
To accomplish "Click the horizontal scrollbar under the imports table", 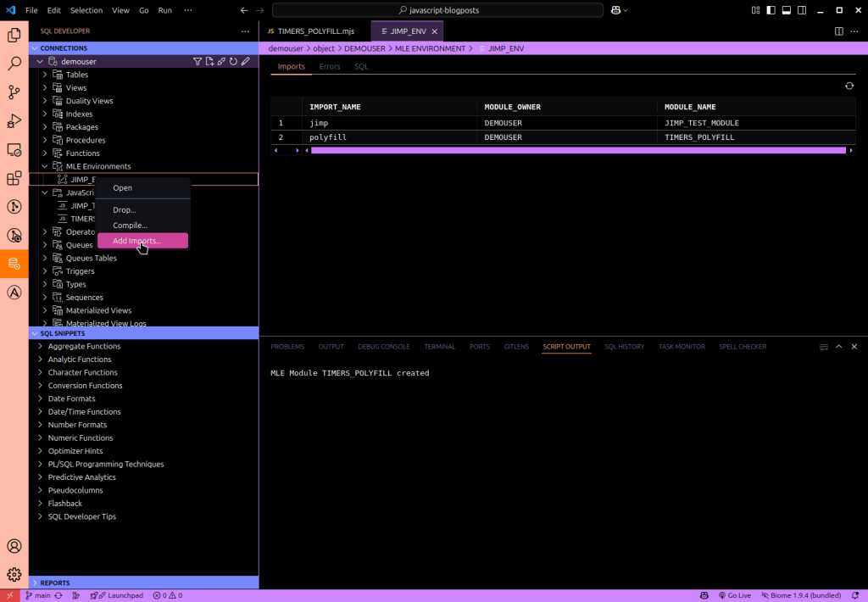I will (578, 150).
